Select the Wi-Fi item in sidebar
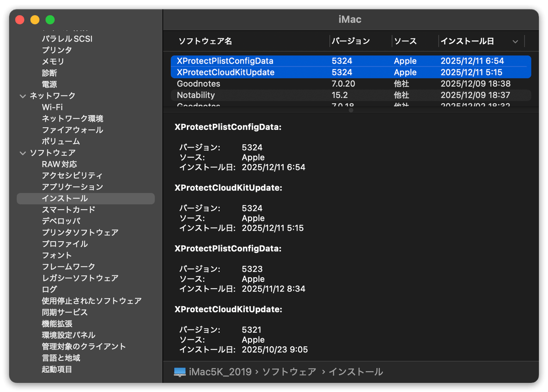 click(x=52, y=107)
